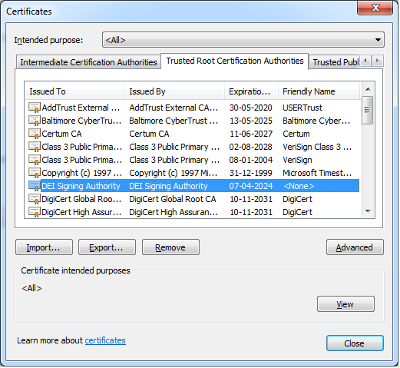The image size is (400, 368).
Task: Sort list by Expiration column header
Action: point(251,91)
